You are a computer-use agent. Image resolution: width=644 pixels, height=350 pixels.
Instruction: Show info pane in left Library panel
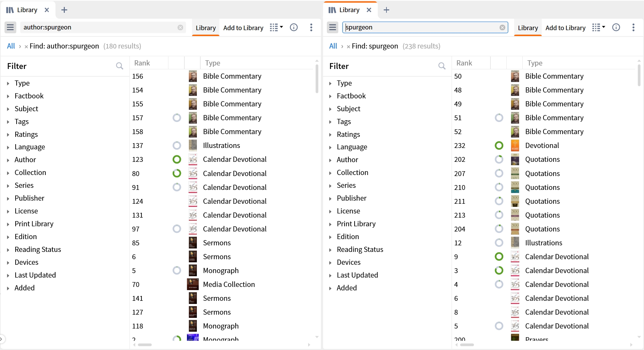coord(294,27)
